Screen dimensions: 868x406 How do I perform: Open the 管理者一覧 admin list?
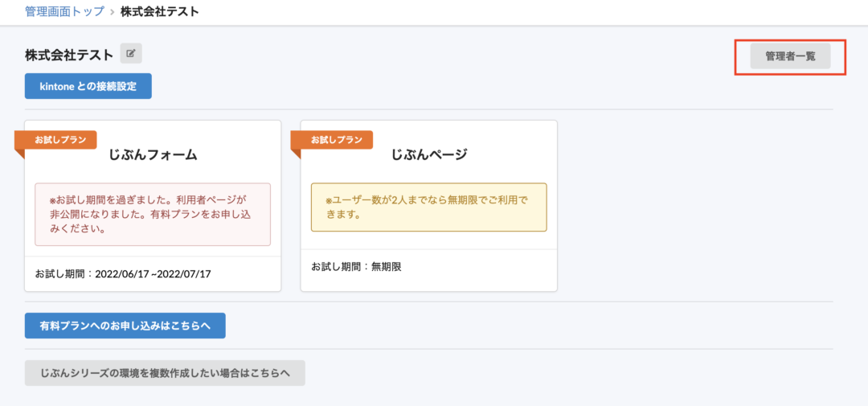[x=790, y=56]
